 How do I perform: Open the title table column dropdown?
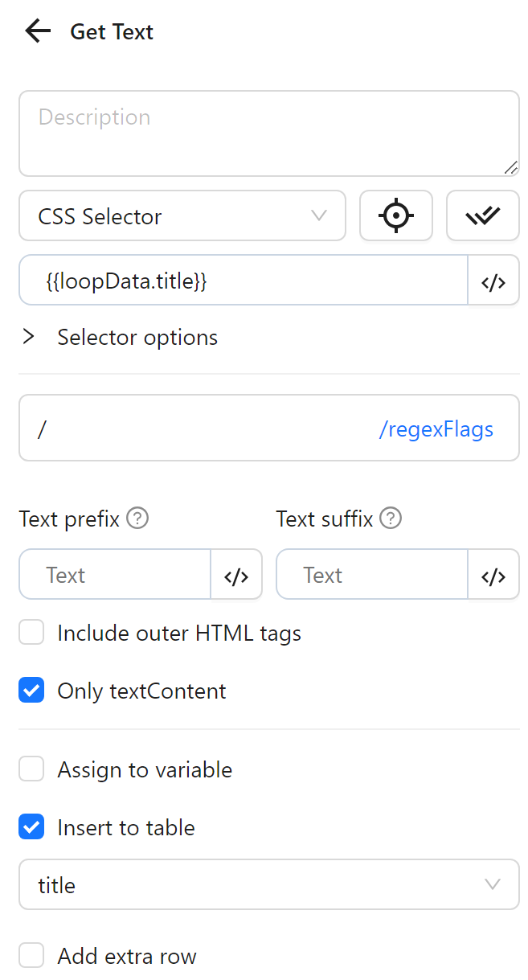[x=268, y=884]
